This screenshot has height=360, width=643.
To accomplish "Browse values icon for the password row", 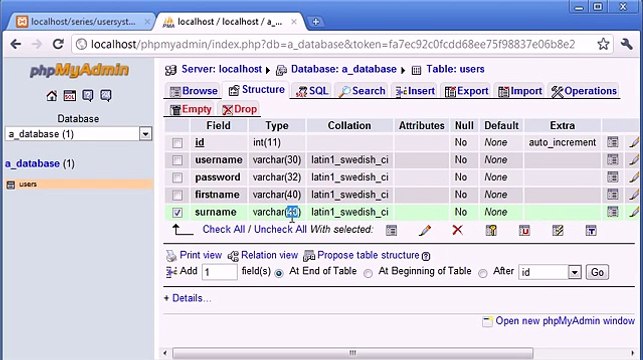I will (x=613, y=177).
